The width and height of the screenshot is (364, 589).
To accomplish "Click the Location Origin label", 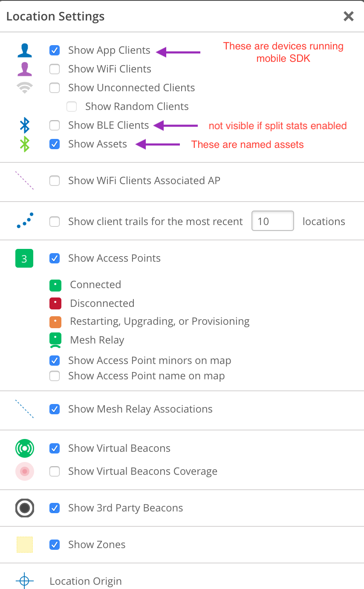I will [x=86, y=581].
